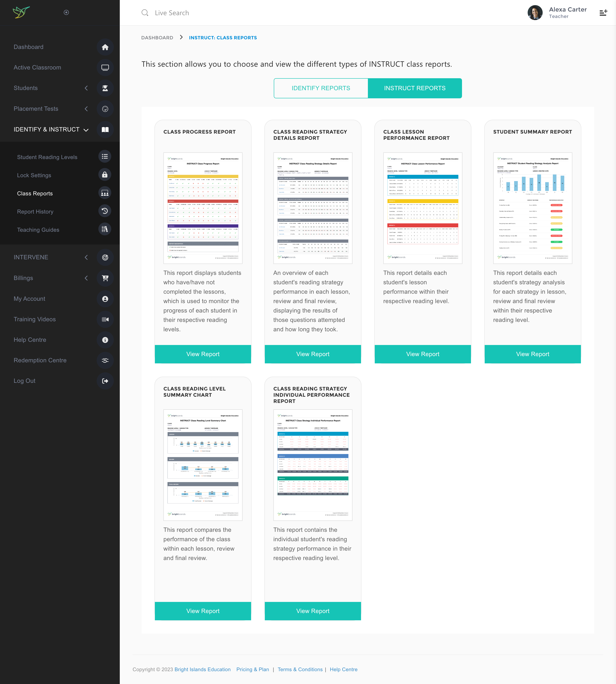Click the Dashboard home icon
The width and height of the screenshot is (616, 684).
point(105,47)
